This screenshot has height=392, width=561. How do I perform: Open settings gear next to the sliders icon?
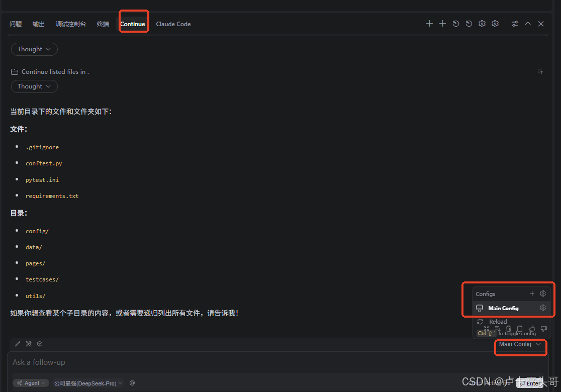tap(495, 24)
